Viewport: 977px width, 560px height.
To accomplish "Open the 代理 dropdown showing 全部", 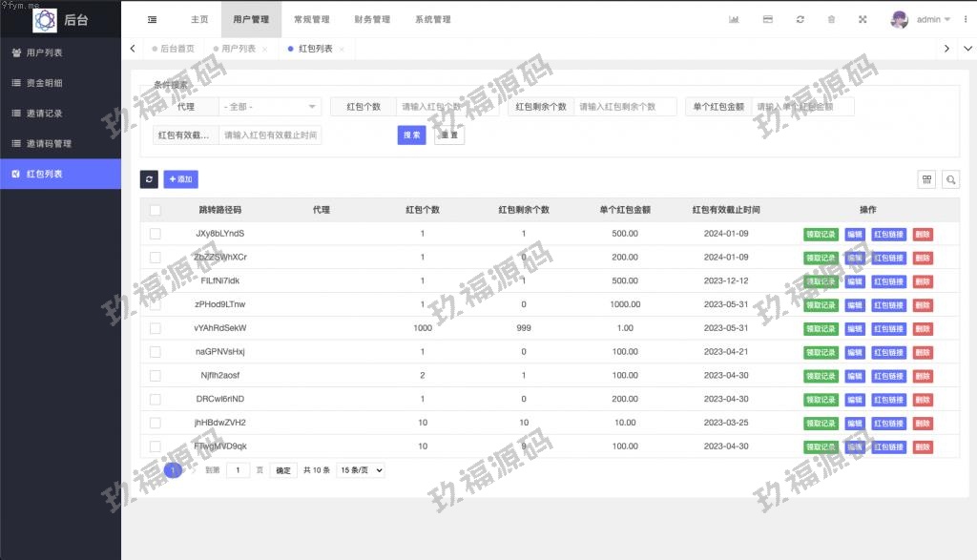I will [x=270, y=107].
